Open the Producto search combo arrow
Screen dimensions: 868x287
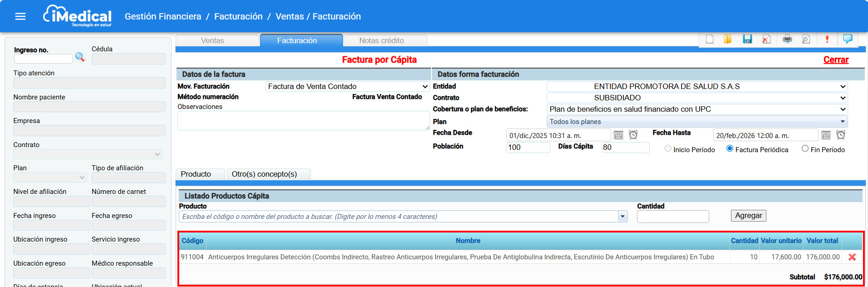click(623, 217)
